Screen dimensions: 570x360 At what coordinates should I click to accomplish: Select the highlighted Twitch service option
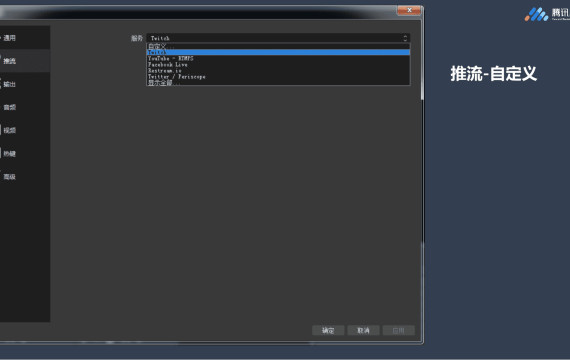coord(278,52)
